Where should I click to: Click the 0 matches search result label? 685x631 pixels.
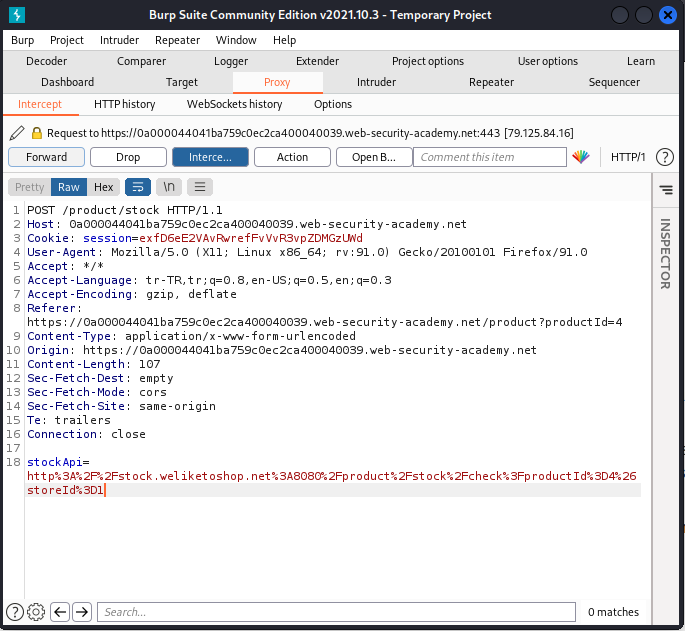(613, 612)
